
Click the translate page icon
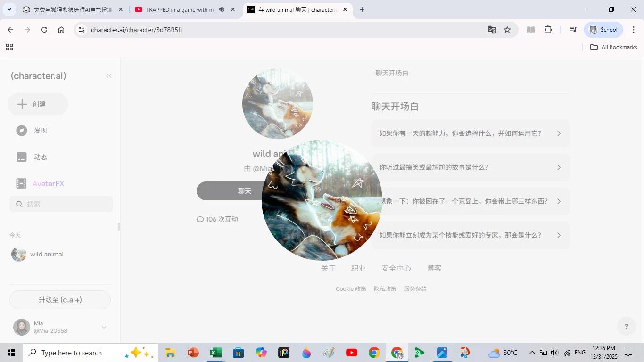point(492,30)
